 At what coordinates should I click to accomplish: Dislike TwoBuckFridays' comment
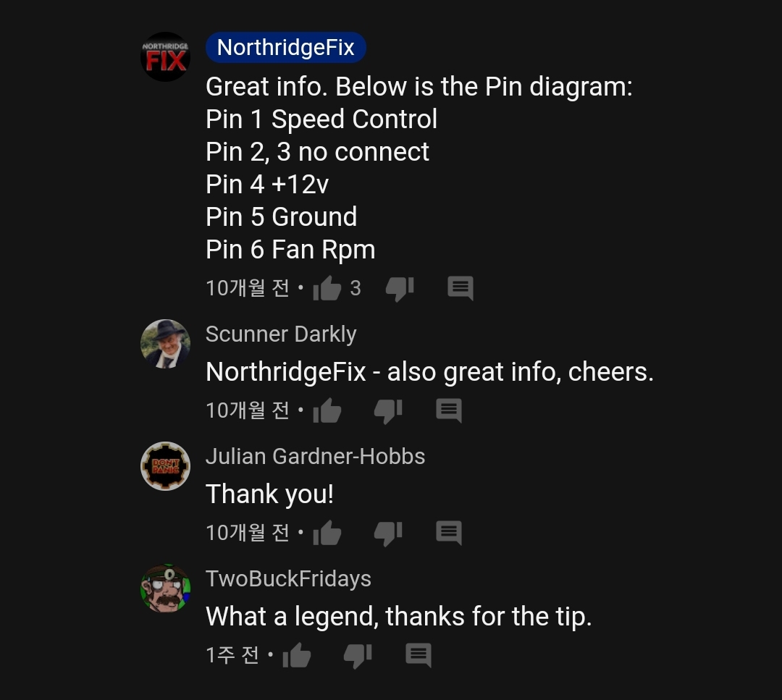point(358,656)
